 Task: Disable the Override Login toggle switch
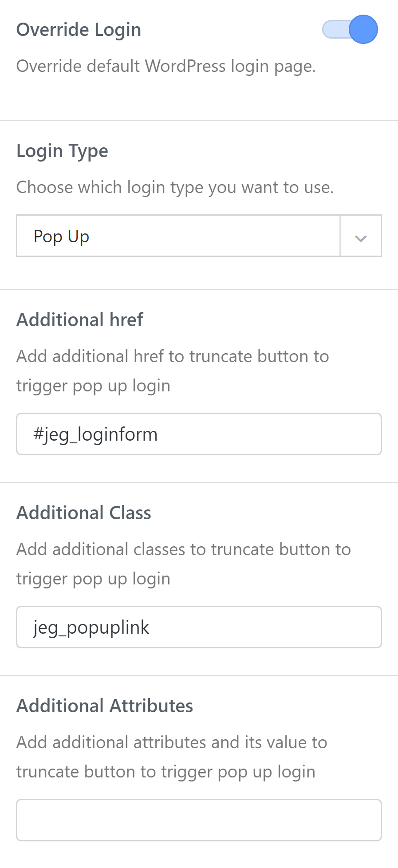pos(350,30)
